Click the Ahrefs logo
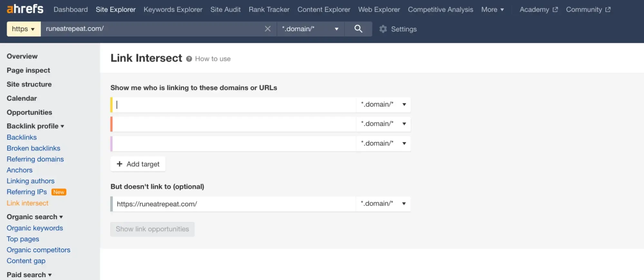The image size is (644, 280). click(x=25, y=9)
